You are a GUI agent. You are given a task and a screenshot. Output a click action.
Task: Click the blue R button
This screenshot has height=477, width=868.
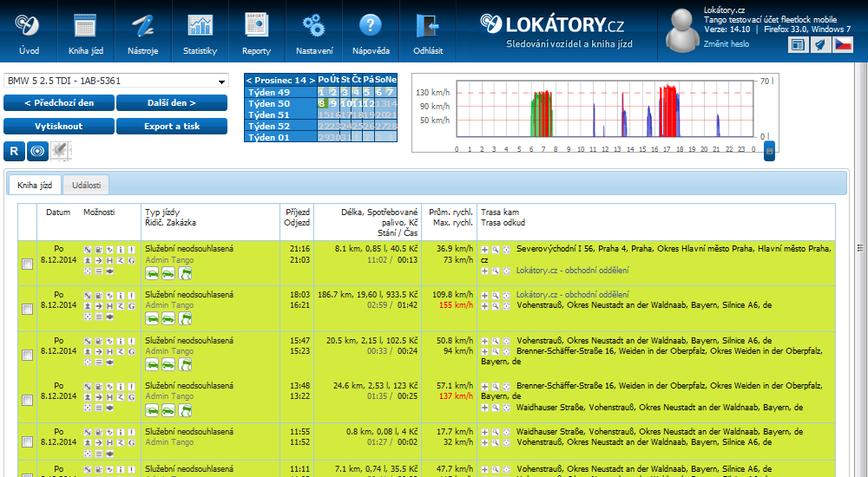tap(14, 150)
